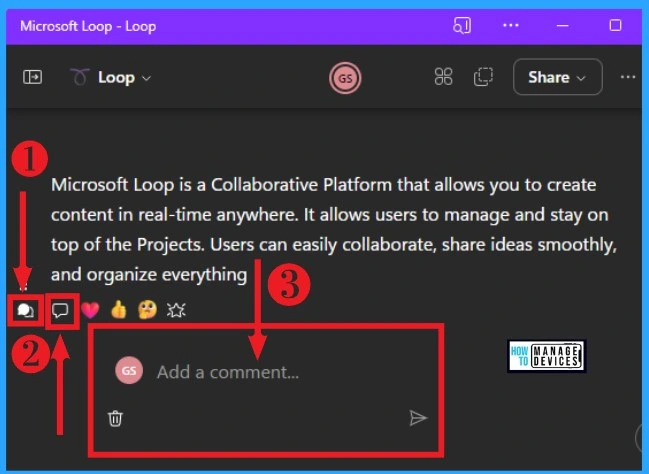Viewport: 649px width, 474px height.
Task: Click the Add a comment text field
Action: (x=228, y=372)
